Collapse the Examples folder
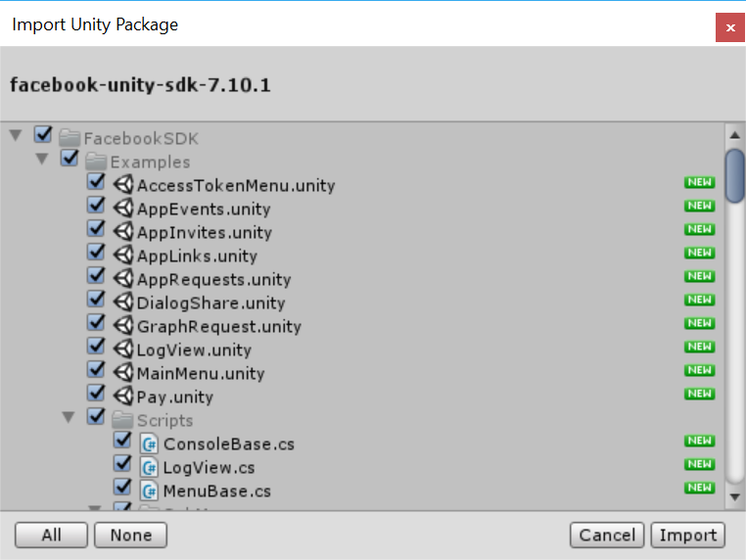This screenshot has height=560, width=746. coord(42,159)
